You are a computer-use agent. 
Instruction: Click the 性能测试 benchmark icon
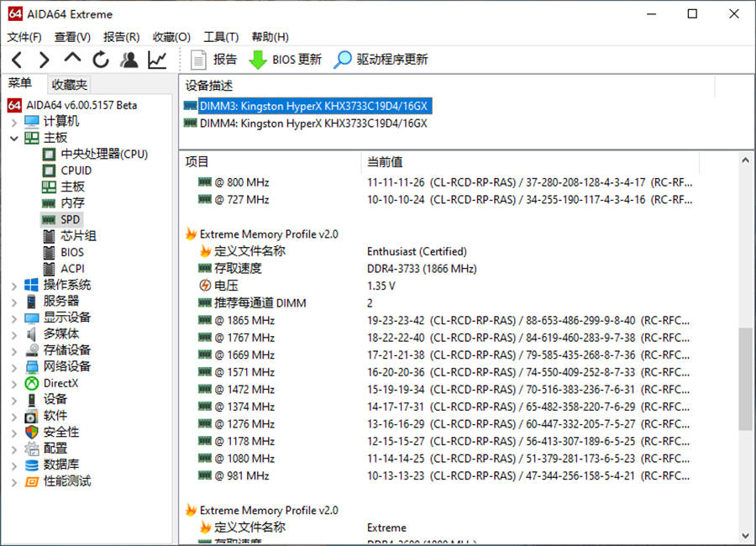pos(32,481)
